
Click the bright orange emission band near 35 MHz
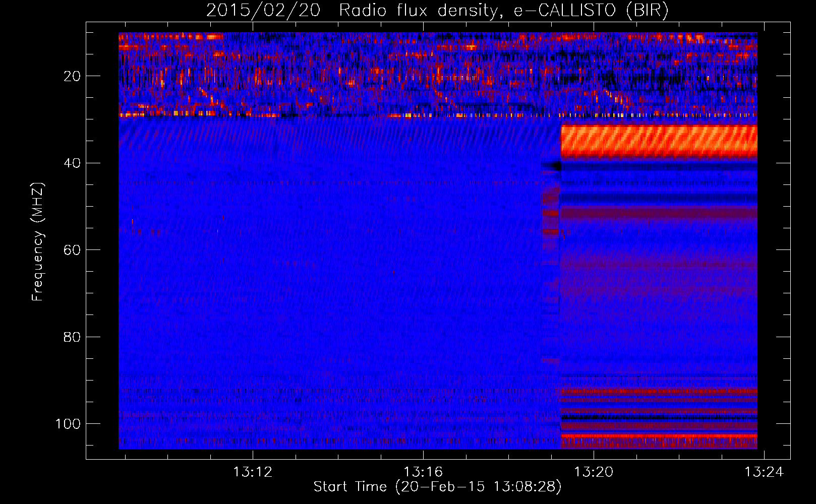point(659,141)
